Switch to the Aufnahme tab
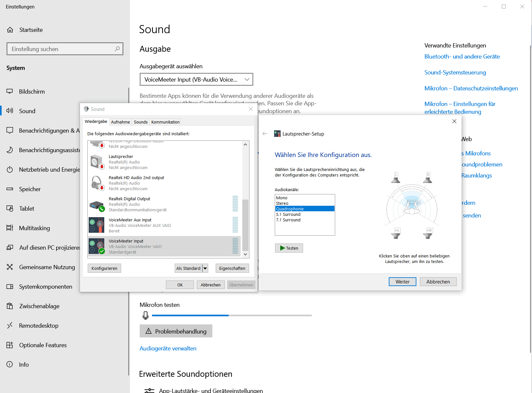532x393 pixels. 120,122
